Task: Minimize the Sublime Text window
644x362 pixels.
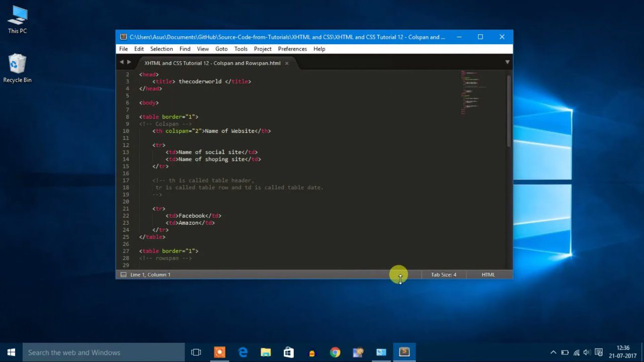Action: click(x=459, y=37)
